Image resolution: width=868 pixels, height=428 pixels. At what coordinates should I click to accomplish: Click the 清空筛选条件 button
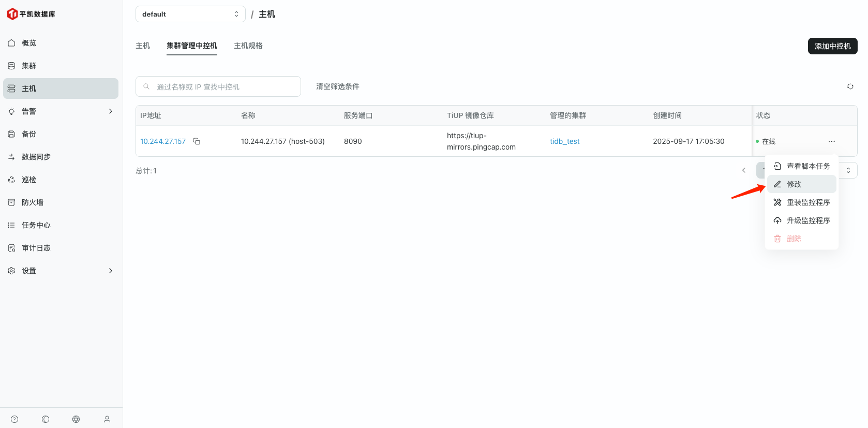337,86
